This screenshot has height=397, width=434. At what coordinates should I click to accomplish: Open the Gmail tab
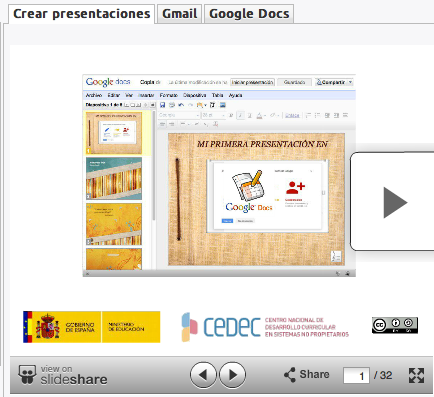pos(180,14)
